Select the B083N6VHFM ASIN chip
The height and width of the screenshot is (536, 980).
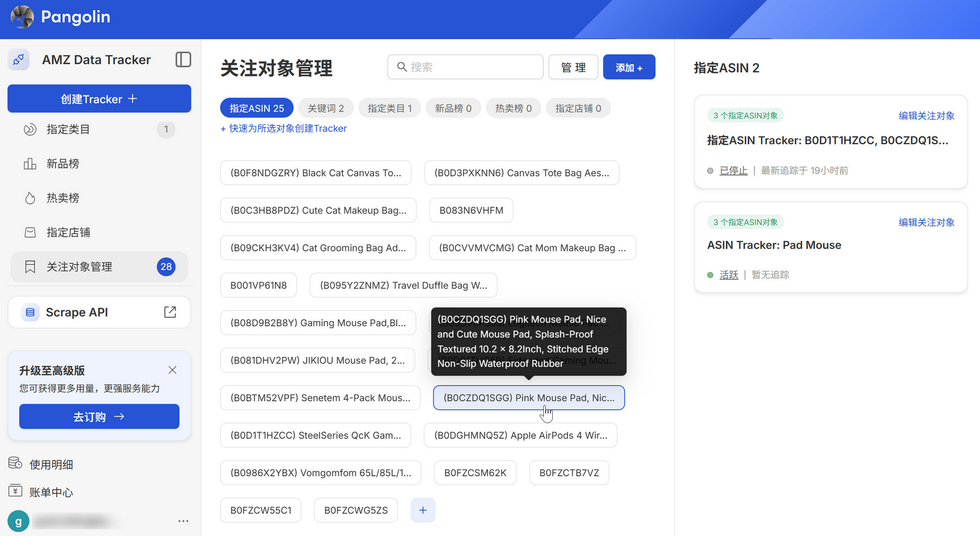471,210
